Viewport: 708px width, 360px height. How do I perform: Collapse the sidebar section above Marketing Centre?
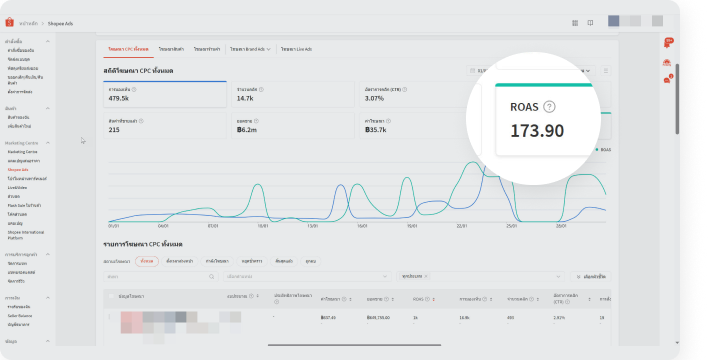[47, 108]
